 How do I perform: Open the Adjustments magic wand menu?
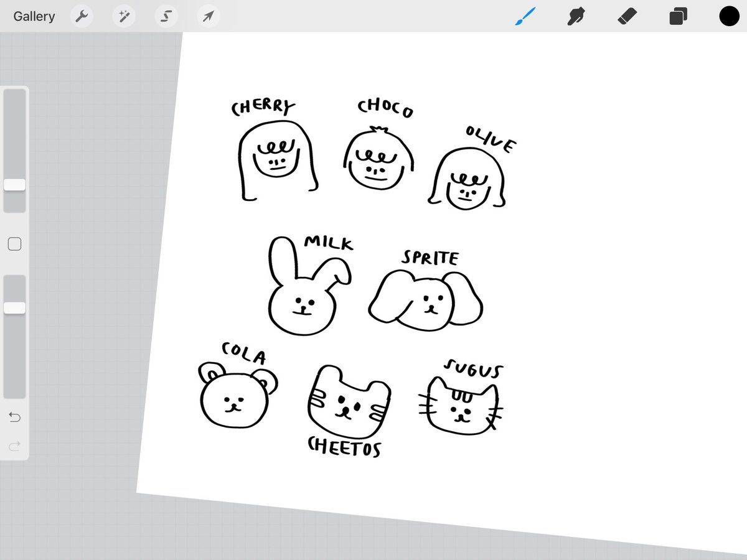click(124, 16)
